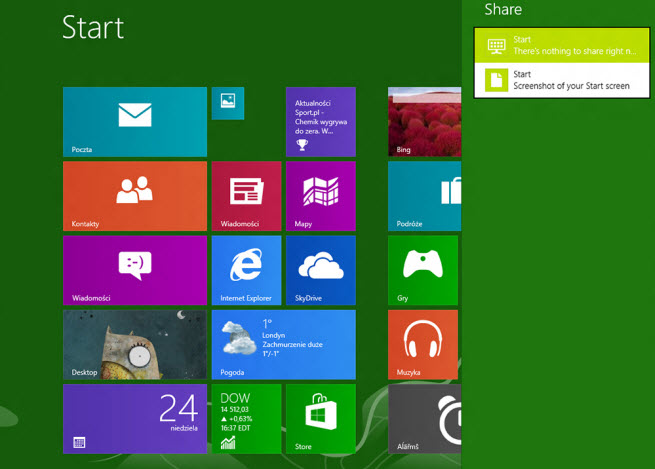
Task: Open the Podróże travel tile
Action: pyautogui.click(x=424, y=196)
